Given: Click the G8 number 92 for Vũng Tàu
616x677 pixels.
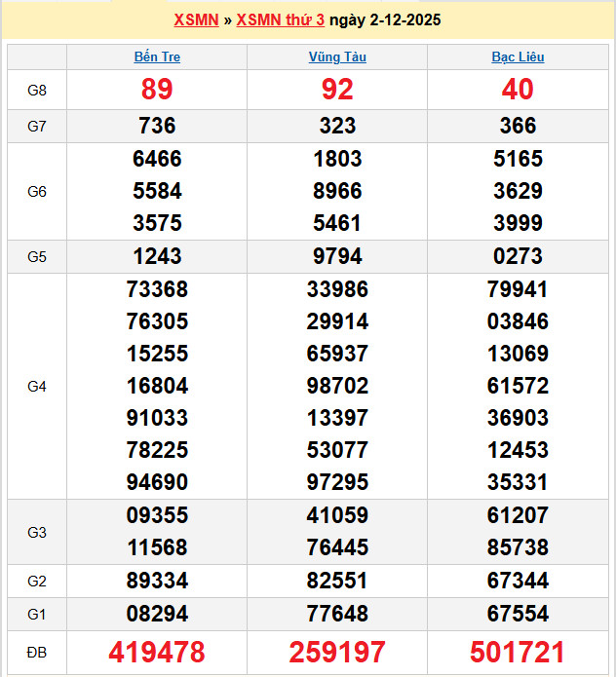Looking at the screenshot, I should (x=337, y=90).
